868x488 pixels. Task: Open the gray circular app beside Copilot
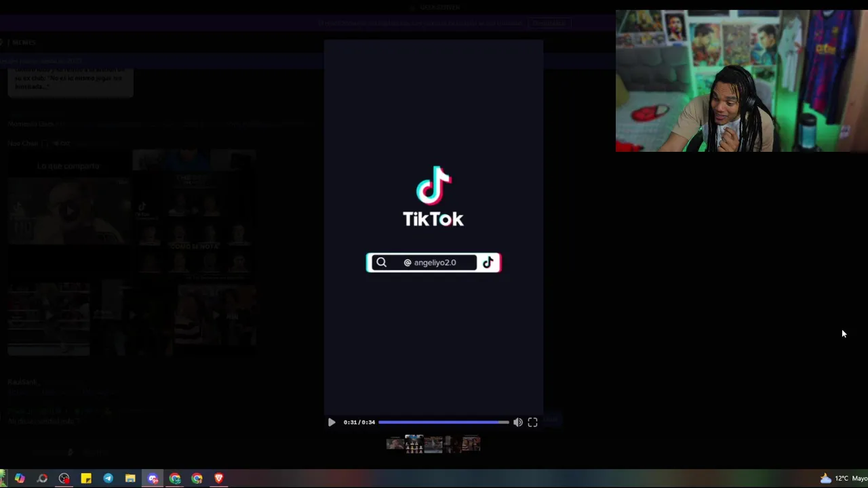42,479
